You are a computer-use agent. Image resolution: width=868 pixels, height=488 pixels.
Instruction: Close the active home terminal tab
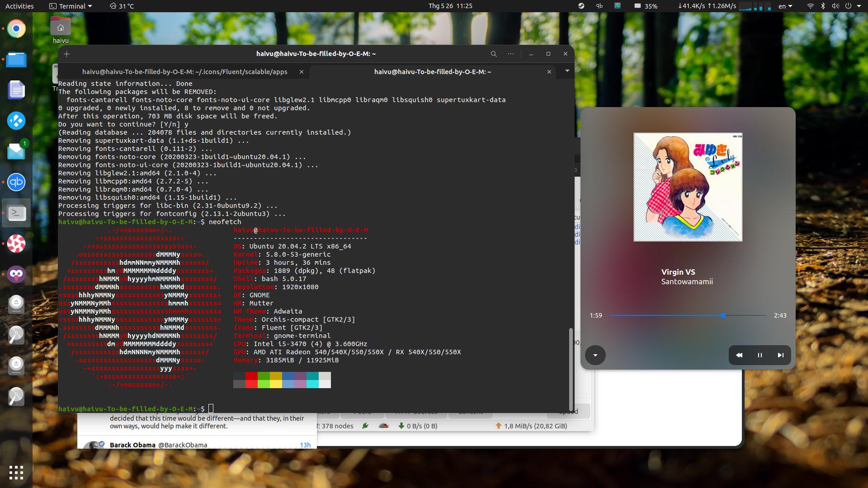click(549, 72)
